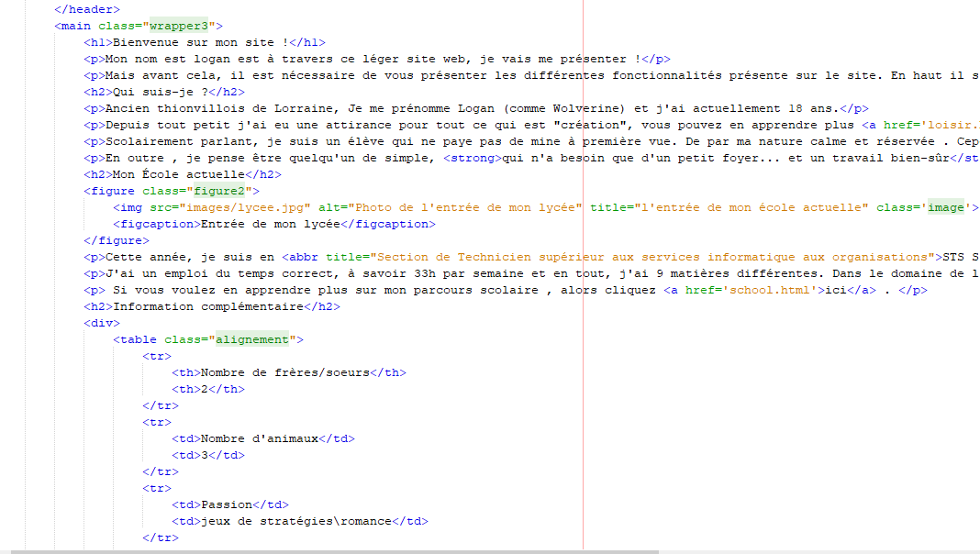
Task: Click the "Nombre de frères/soeurs" header cell
Action: coord(284,372)
